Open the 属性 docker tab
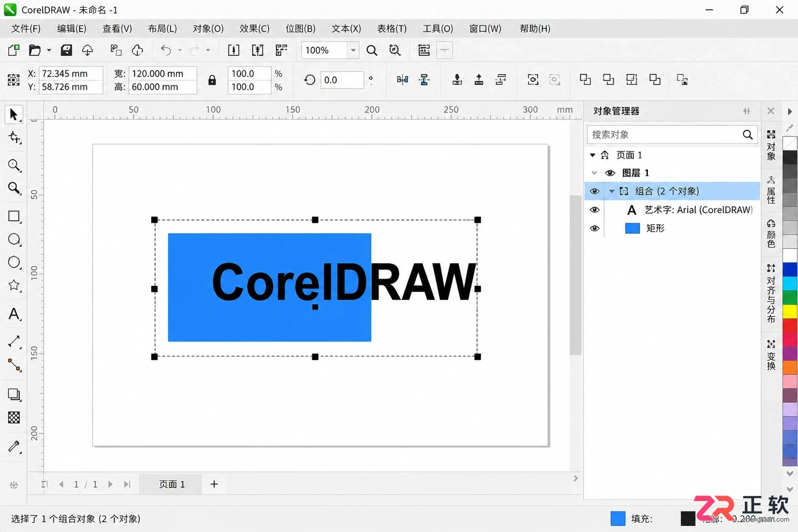 [x=771, y=190]
